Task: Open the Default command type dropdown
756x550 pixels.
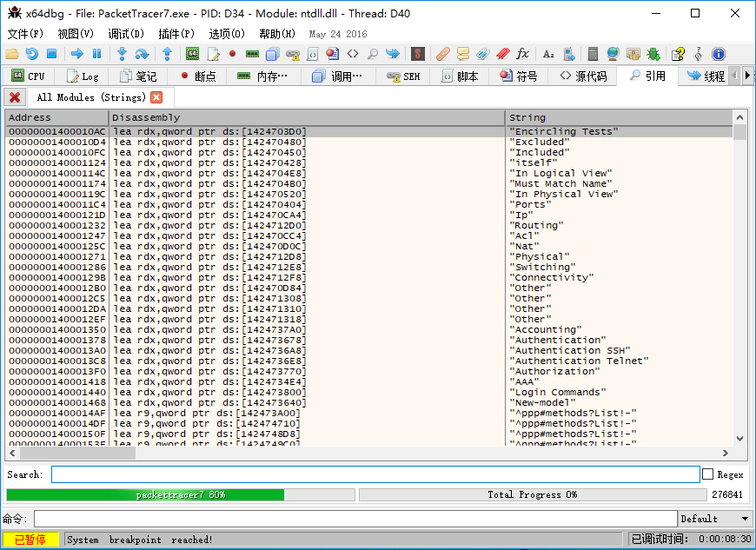Action: pos(715,519)
